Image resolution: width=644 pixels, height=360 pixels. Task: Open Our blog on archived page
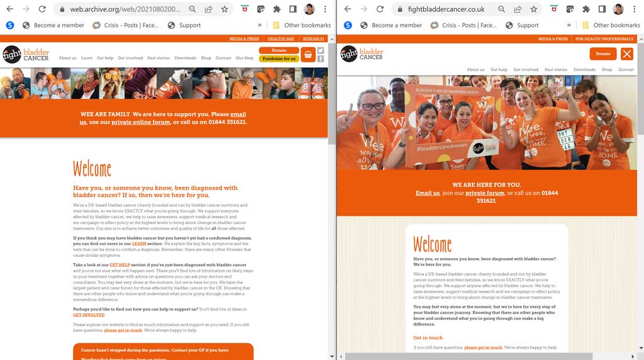pyautogui.click(x=245, y=58)
